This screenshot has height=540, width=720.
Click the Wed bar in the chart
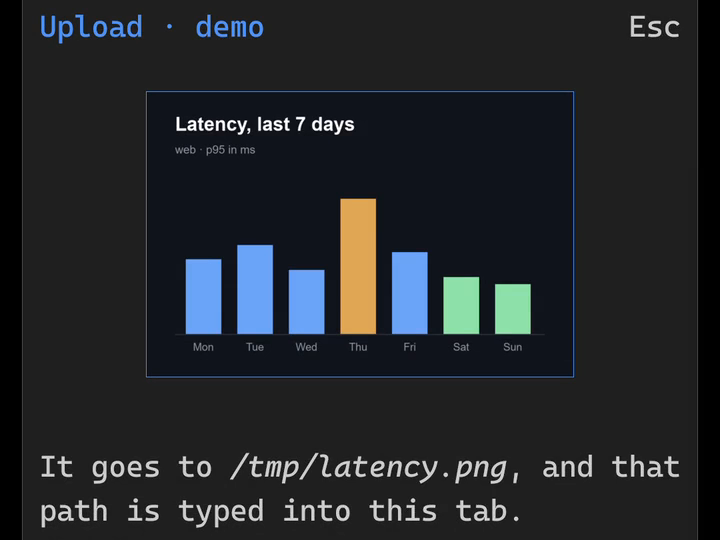pyautogui.click(x=306, y=302)
